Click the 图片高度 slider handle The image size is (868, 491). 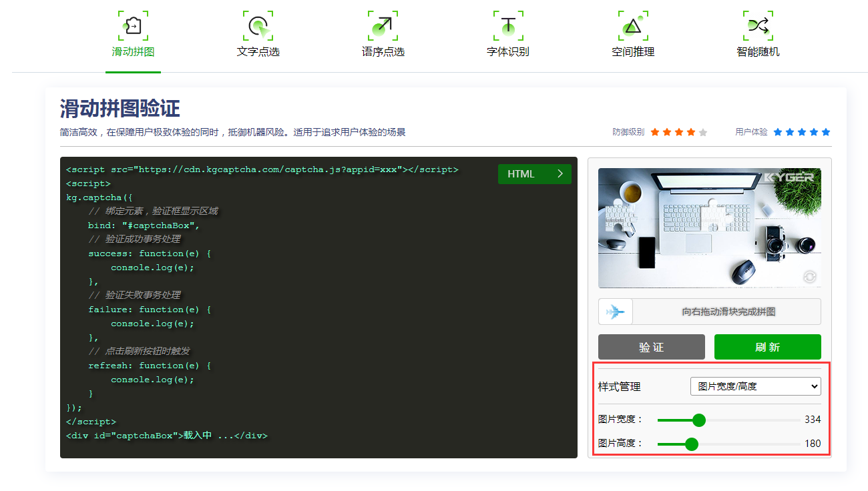[692, 444]
